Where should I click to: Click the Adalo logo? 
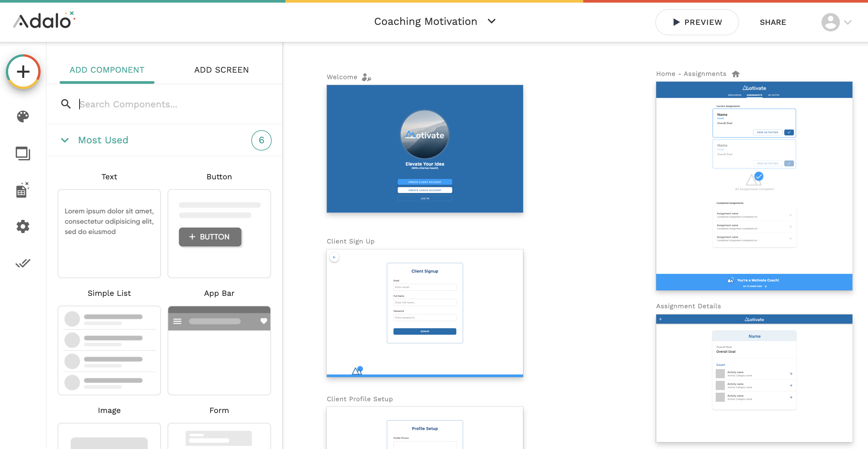pos(44,21)
